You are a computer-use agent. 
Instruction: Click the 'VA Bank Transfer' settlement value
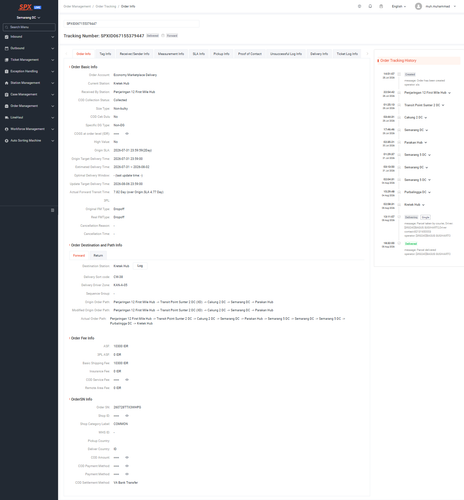tap(126, 483)
